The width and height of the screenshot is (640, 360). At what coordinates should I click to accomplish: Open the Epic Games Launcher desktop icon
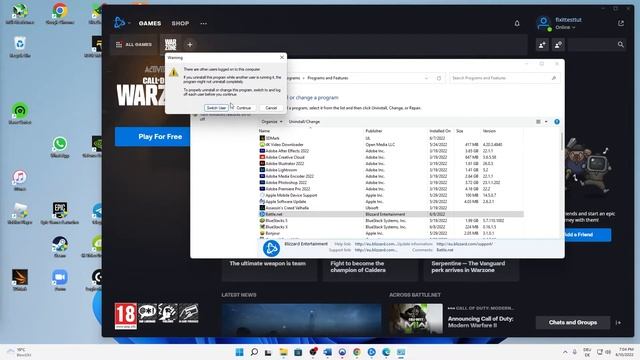coord(60,213)
